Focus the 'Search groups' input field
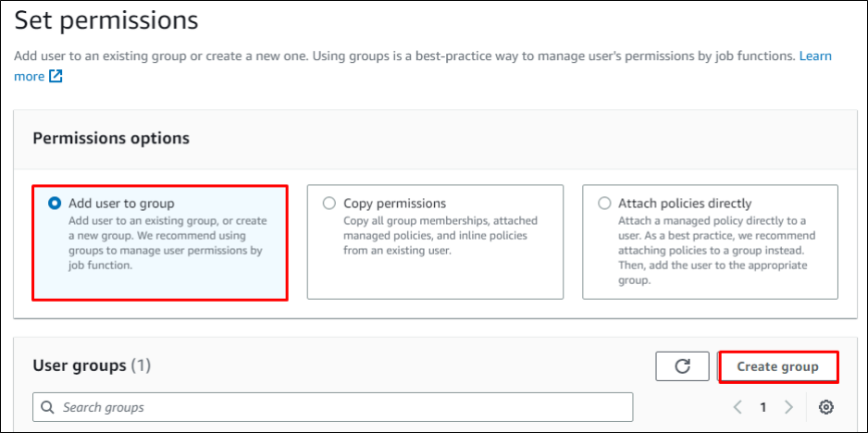The height and width of the screenshot is (433, 868). point(342,407)
